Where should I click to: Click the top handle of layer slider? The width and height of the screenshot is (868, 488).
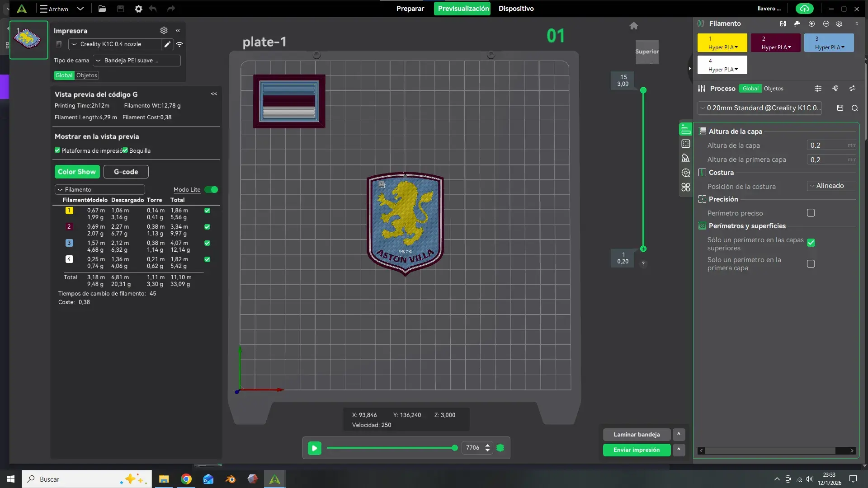(643, 90)
